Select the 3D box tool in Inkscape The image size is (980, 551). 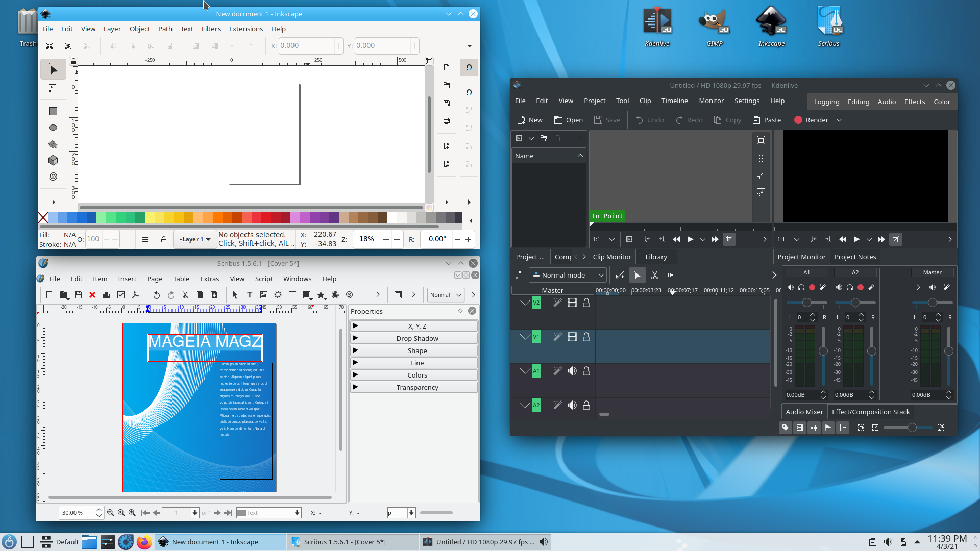click(53, 160)
